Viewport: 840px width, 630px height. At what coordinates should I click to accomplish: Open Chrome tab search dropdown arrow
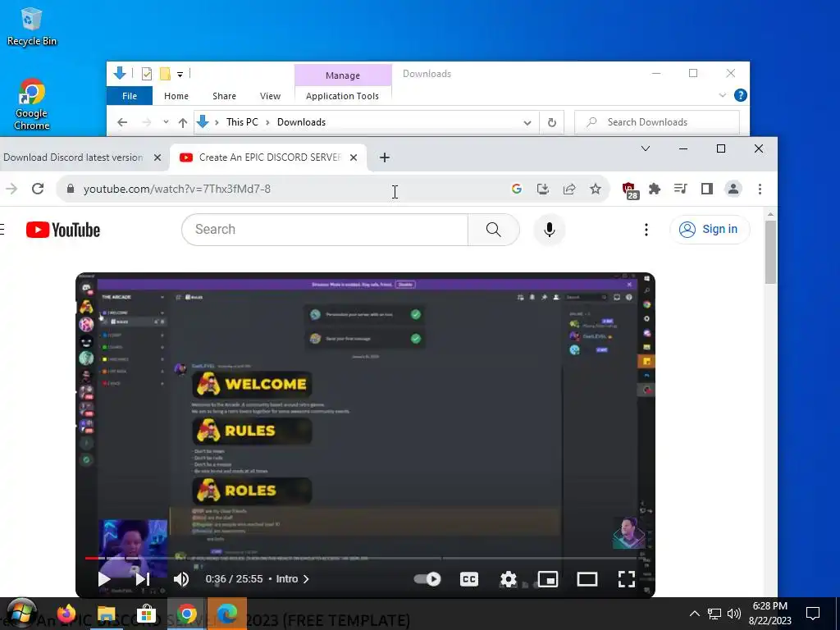646,148
